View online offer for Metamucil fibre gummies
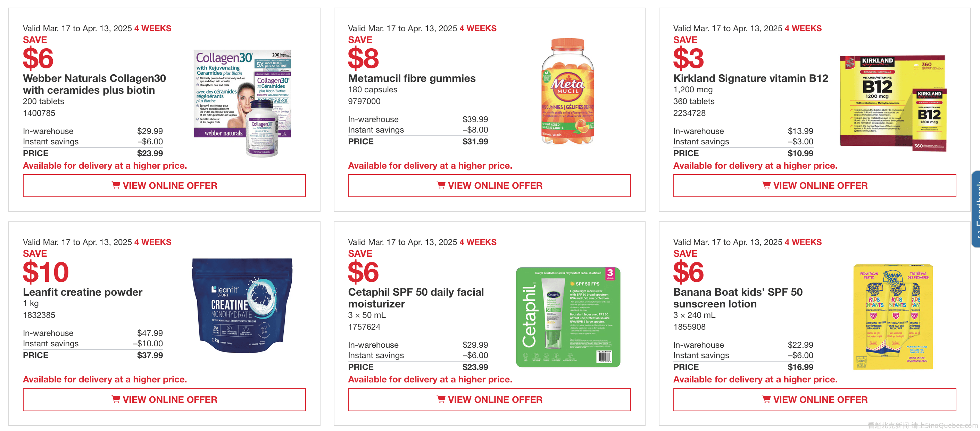The image size is (980, 431). click(x=489, y=185)
